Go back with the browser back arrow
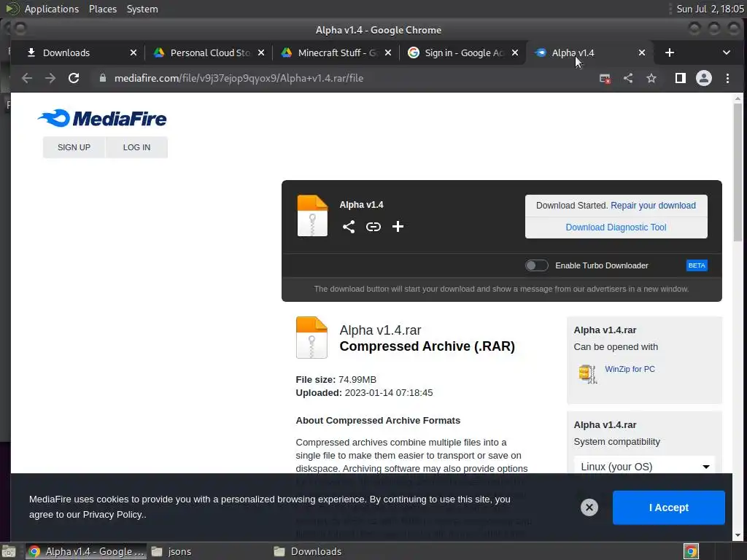 pyautogui.click(x=27, y=78)
